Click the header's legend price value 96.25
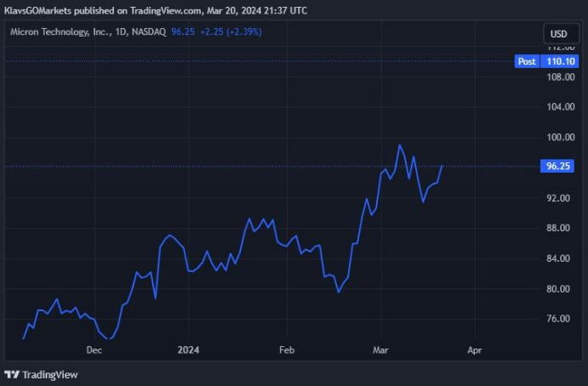This screenshot has height=386, width=588. 183,31
